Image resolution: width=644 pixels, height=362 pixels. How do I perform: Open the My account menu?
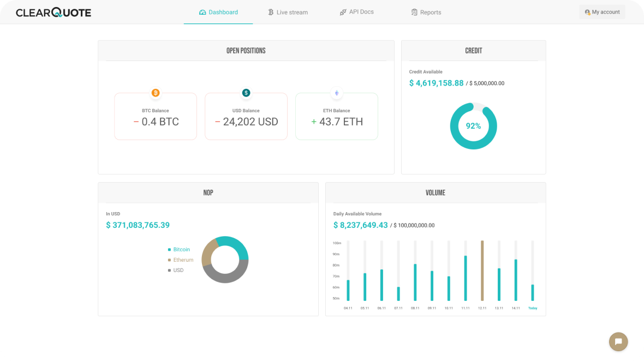pos(602,12)
